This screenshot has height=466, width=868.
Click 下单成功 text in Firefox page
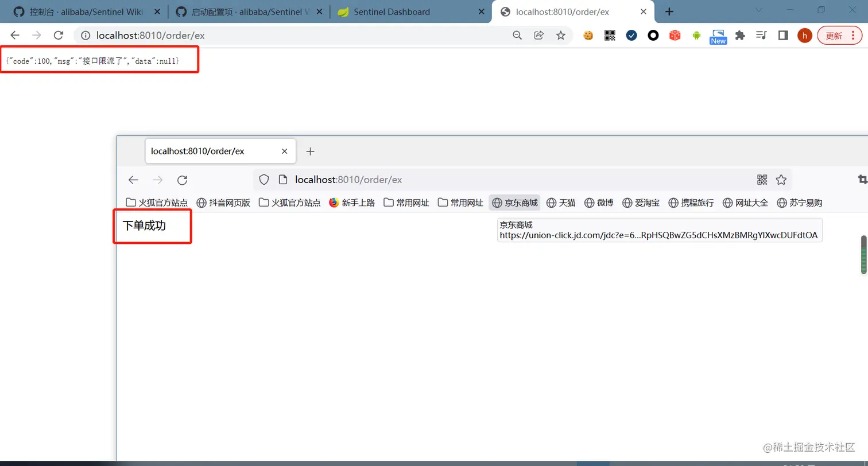pos(144,226)
